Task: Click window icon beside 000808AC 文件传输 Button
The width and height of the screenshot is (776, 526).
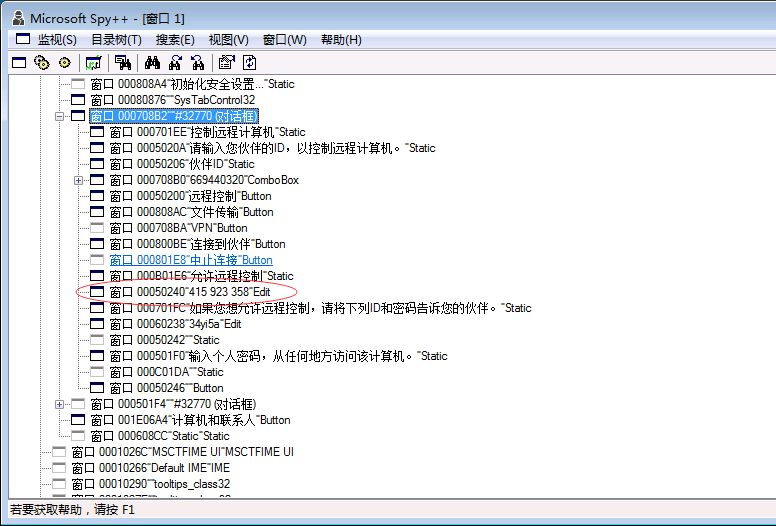Action: tap(97, 212)
